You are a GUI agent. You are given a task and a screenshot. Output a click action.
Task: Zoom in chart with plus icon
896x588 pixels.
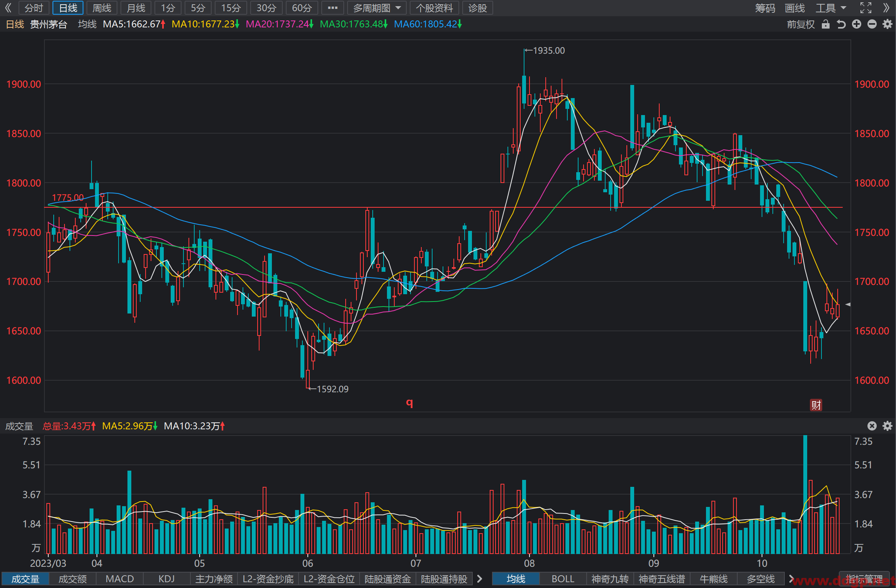click(857, 24)
